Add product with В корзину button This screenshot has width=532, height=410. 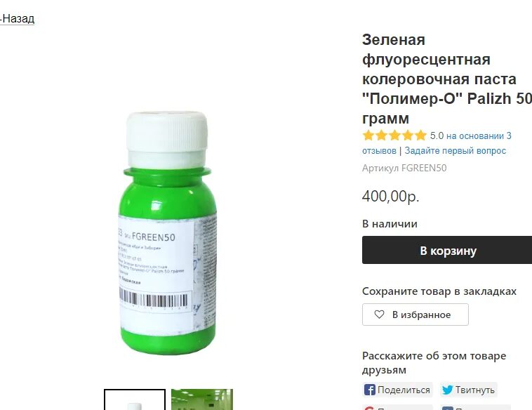447,250
